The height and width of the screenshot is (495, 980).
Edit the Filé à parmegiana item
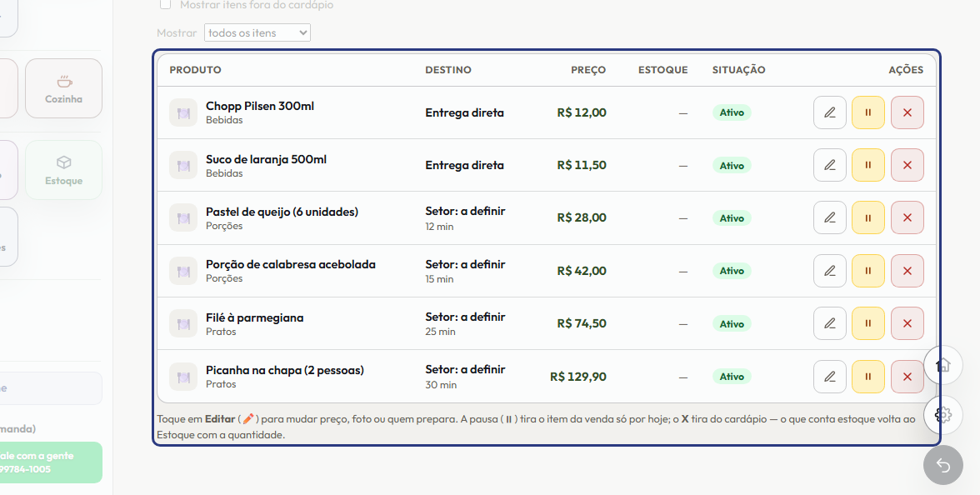(829, 323)
